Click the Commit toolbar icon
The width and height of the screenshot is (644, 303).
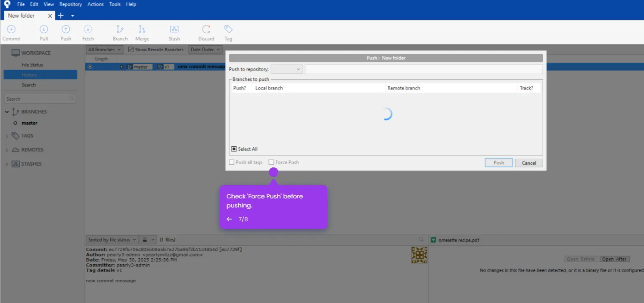[x=11, y=29]
